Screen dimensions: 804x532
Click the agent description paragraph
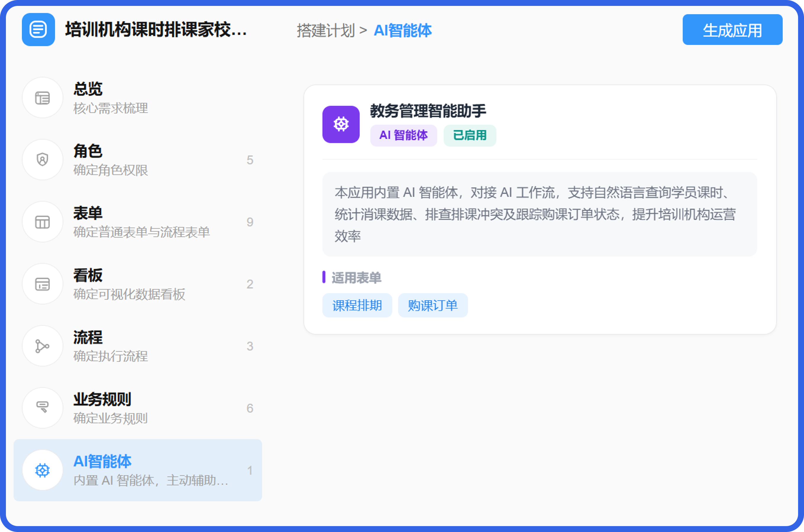click(540, 214)
